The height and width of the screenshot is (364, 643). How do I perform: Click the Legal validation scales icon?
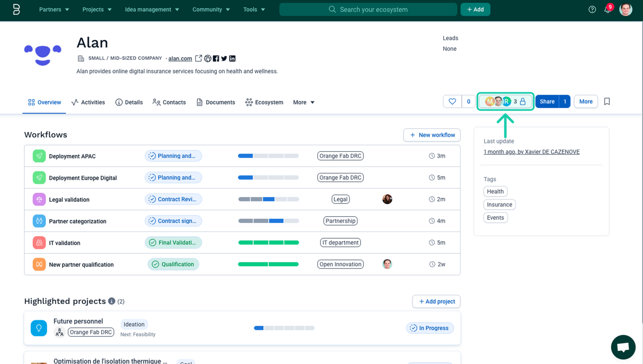tap(39, 199)
